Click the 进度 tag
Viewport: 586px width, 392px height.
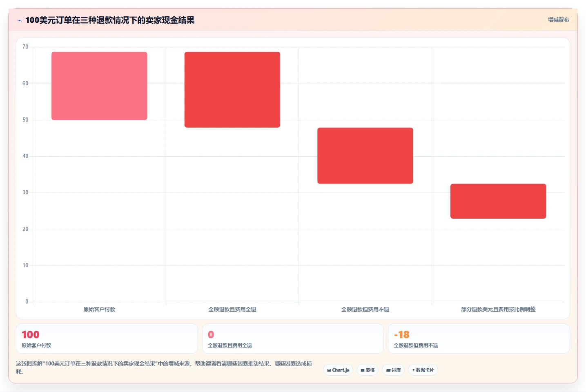[393, 370]
